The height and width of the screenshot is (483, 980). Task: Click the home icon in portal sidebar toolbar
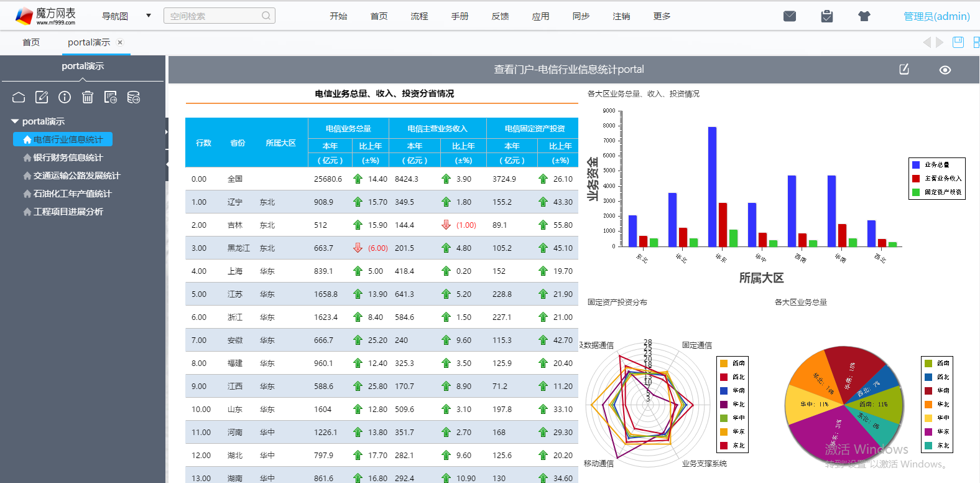click(x=19, y=97)
